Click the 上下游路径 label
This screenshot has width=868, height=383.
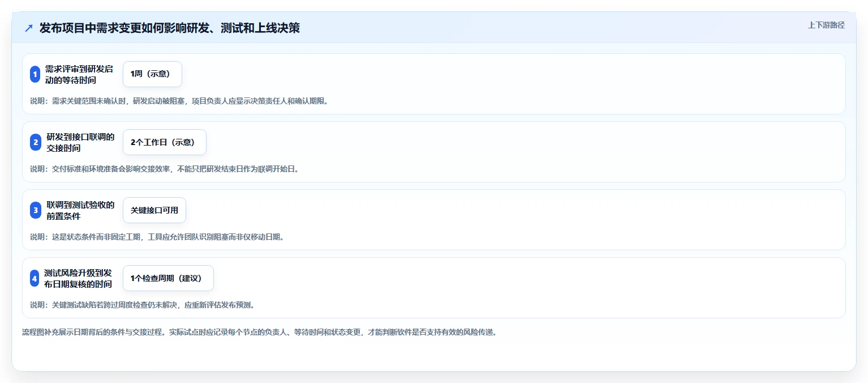(x=826, y=25)
